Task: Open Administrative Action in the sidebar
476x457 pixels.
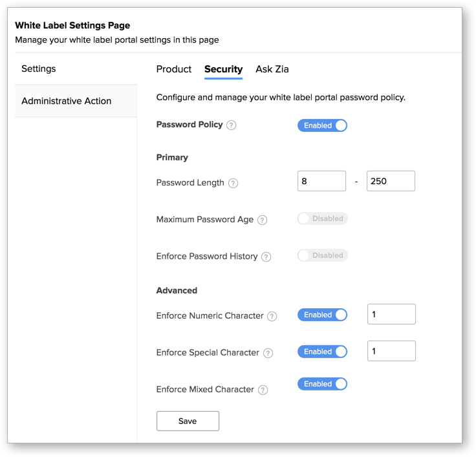Action: click(x=67, y=101)
